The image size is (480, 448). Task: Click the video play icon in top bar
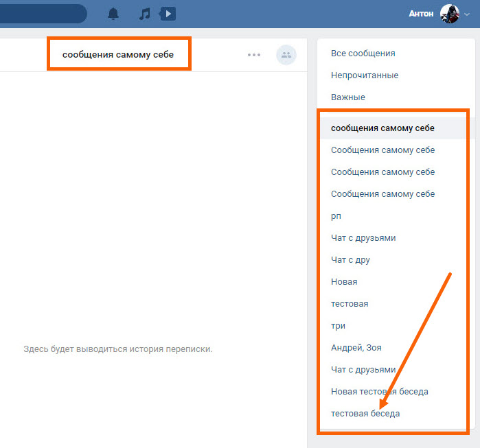167,14
